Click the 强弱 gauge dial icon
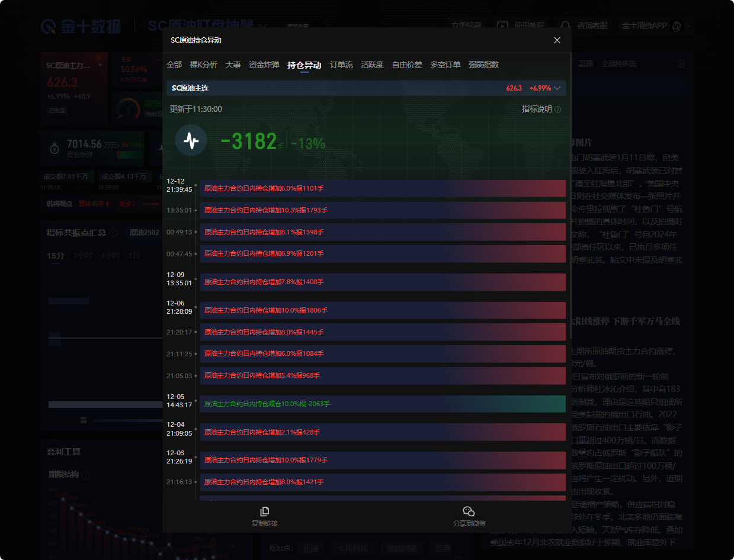Viewport: 734px width, 560px height. 127,109
